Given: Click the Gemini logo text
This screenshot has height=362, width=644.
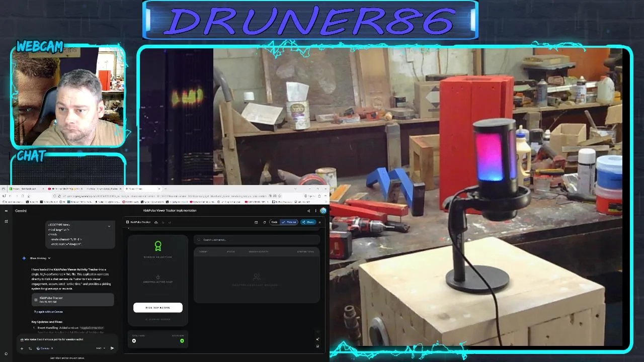Looking at the screenshot, I should (x=21, y=211).
